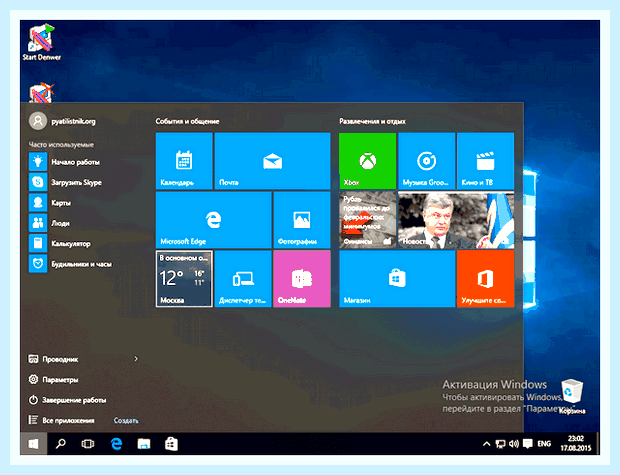The image size is (620, 475).
Task: Click the Start button on taskbar
Action: click(34, 444)
